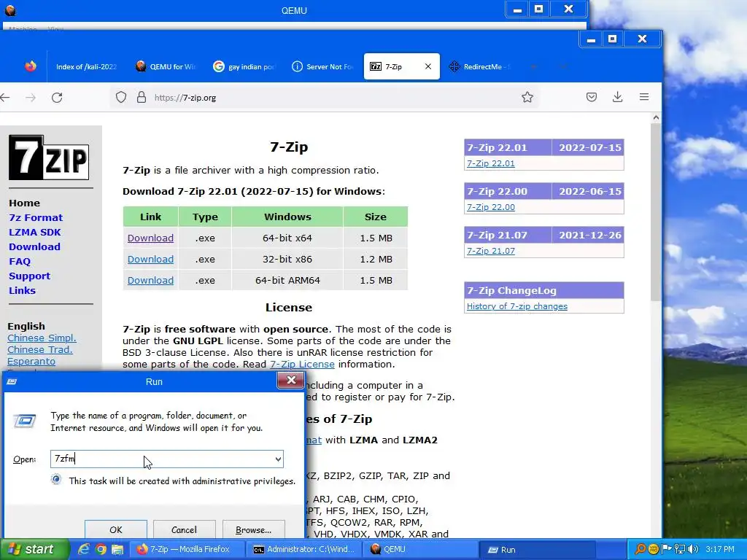Click the 7-Zip — Mozilla Firefox taskbar button
This screenshot has width=747, height=560.
coord(189,549)
